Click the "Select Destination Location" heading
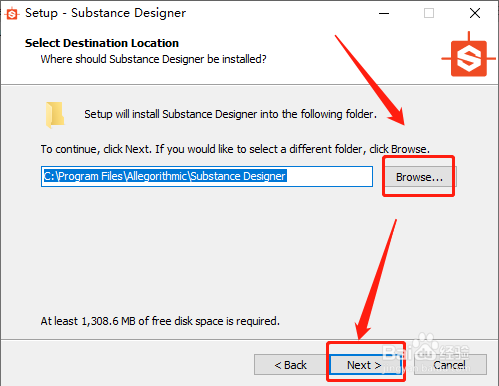This screenshot has height=386, width=499. [x=102, y=43]
